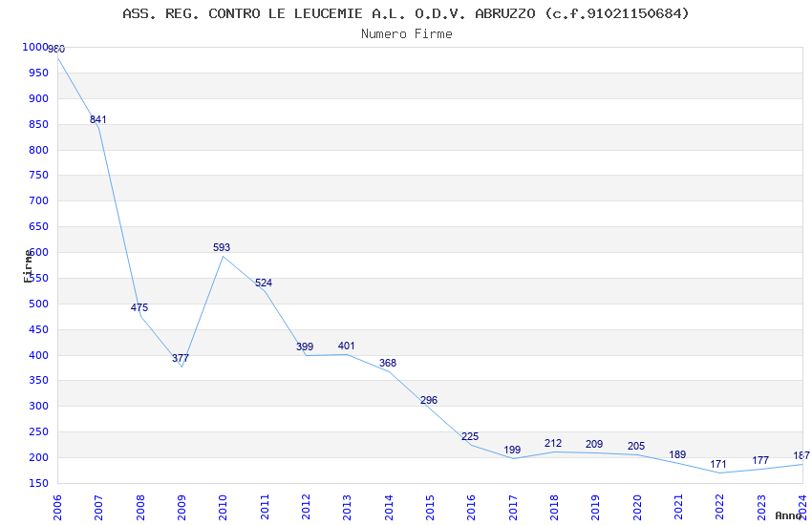Click x-axis year label 2011

click(x=264, y=508)
